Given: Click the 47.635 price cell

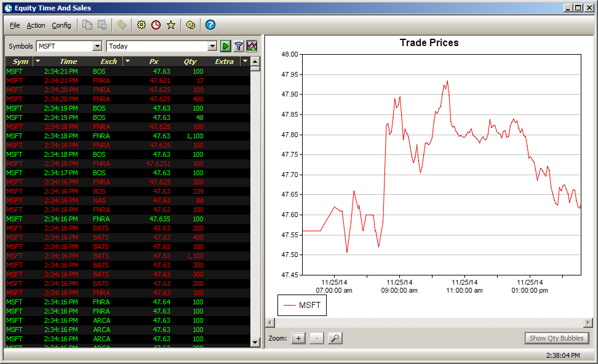Looking at the screenshot, I should click(160, 219).
